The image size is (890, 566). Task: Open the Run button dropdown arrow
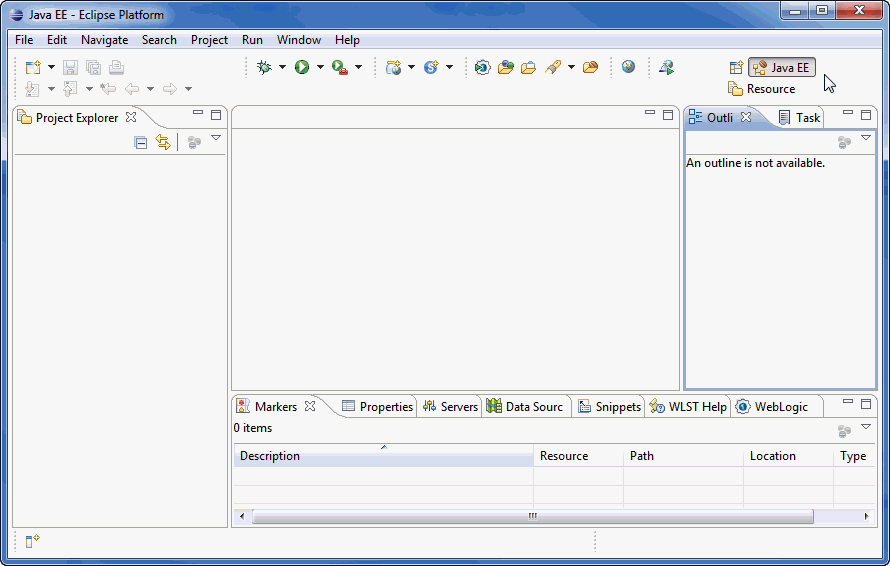click(320, 67)
